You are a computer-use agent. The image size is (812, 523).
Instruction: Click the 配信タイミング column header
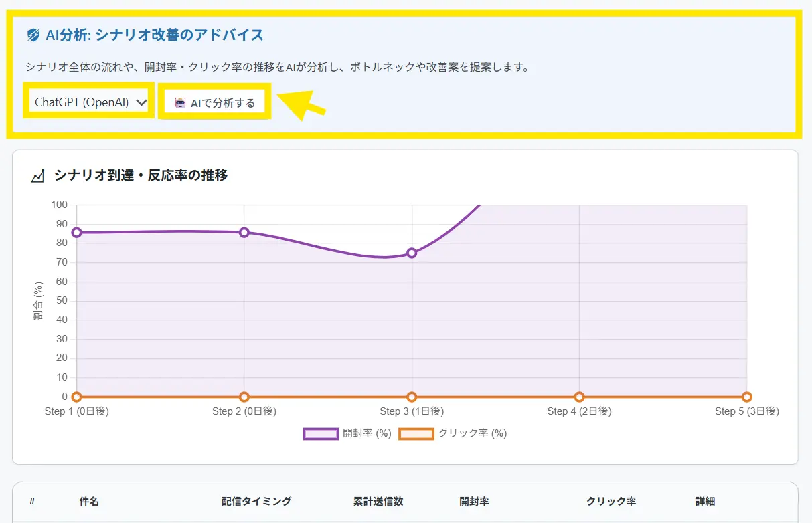[256, 501]
